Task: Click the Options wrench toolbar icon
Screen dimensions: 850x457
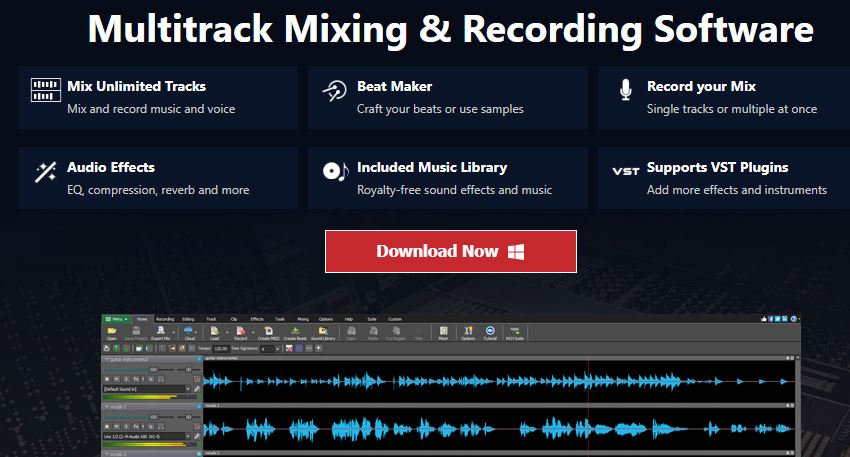Action: pyautogui.click(x=468, y=333)
